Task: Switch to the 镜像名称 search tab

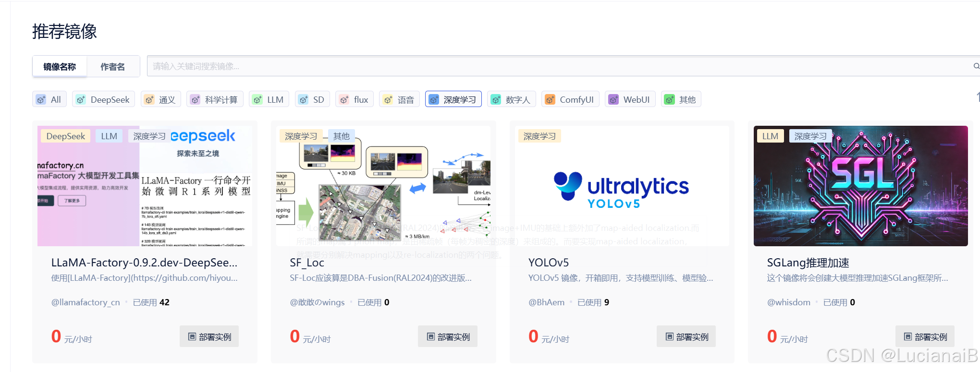Action: pos(60,66)
